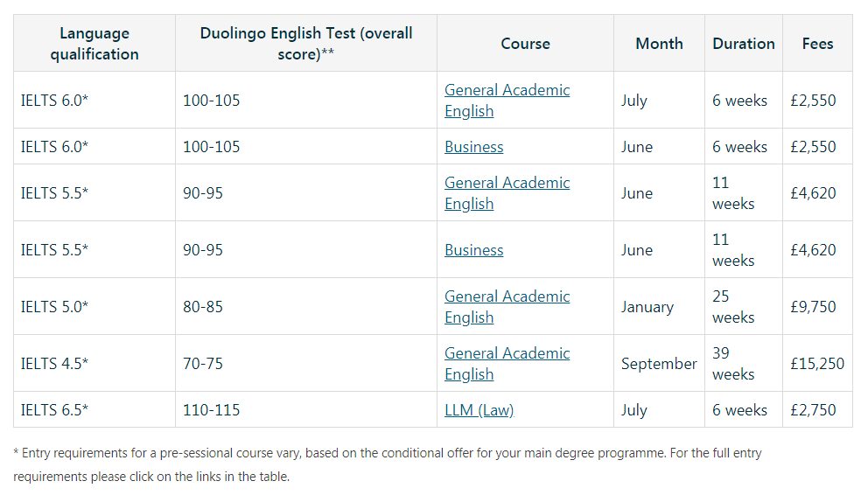The image size is (868, 495).
Task: Click the Month column header
Action: pos(659,44)
